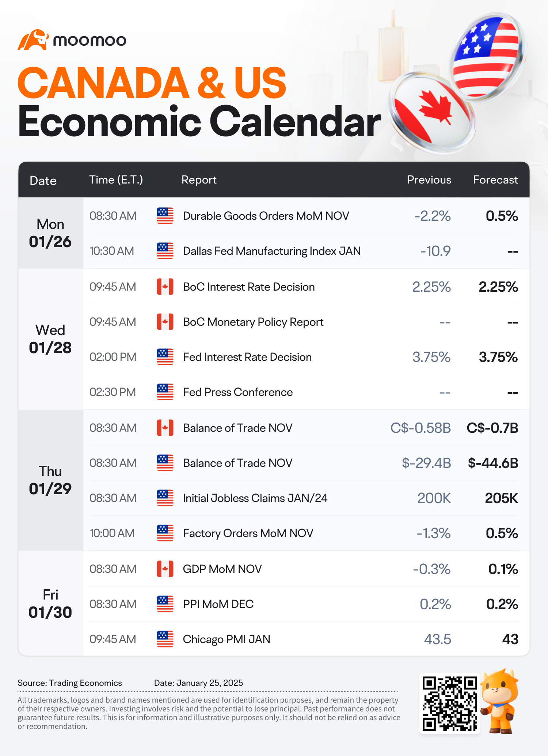Select the Previous column header
This screenshot has width=548, height=756.
click(429, 180)
